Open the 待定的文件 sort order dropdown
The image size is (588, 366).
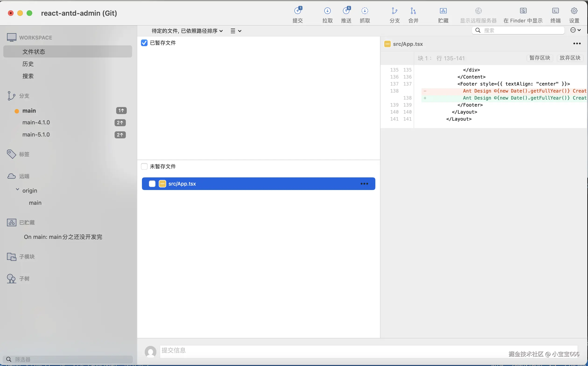click(187, 31)
